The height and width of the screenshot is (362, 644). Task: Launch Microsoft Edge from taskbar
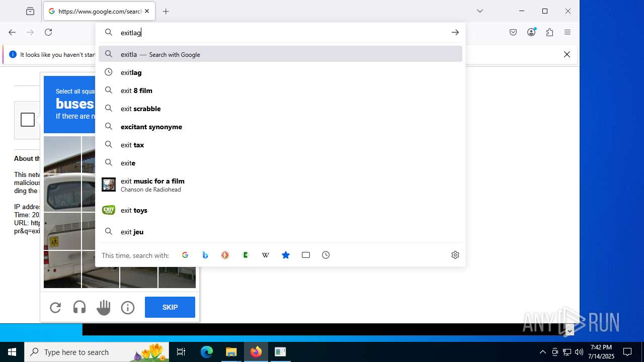coord(207,352)
